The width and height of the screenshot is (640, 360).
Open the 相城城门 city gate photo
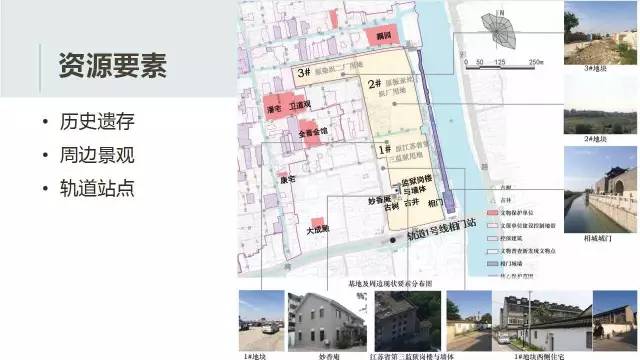600,190
